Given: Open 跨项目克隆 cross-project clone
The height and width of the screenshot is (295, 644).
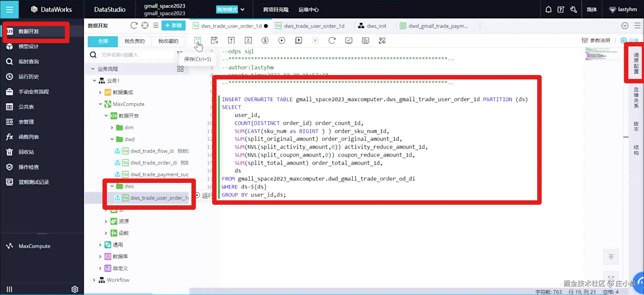Looking at the screenshot, I should pyautogui.click(x=276, y=10).
